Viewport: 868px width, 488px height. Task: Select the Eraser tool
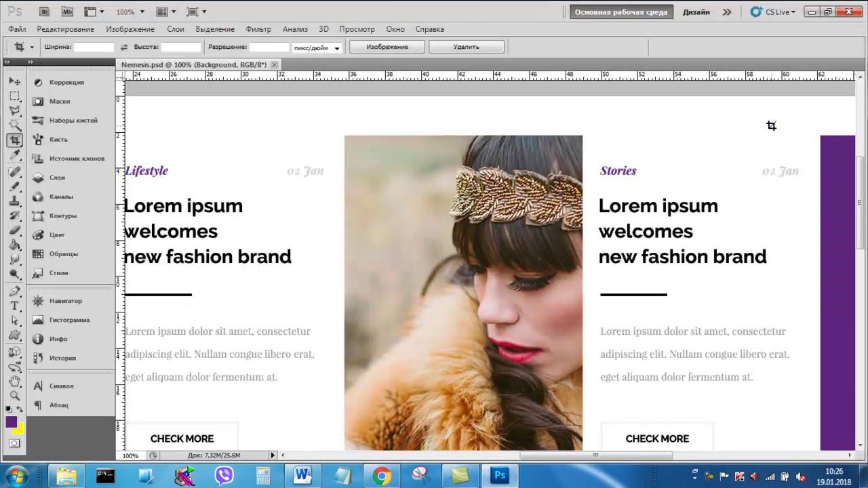[14, 230]
